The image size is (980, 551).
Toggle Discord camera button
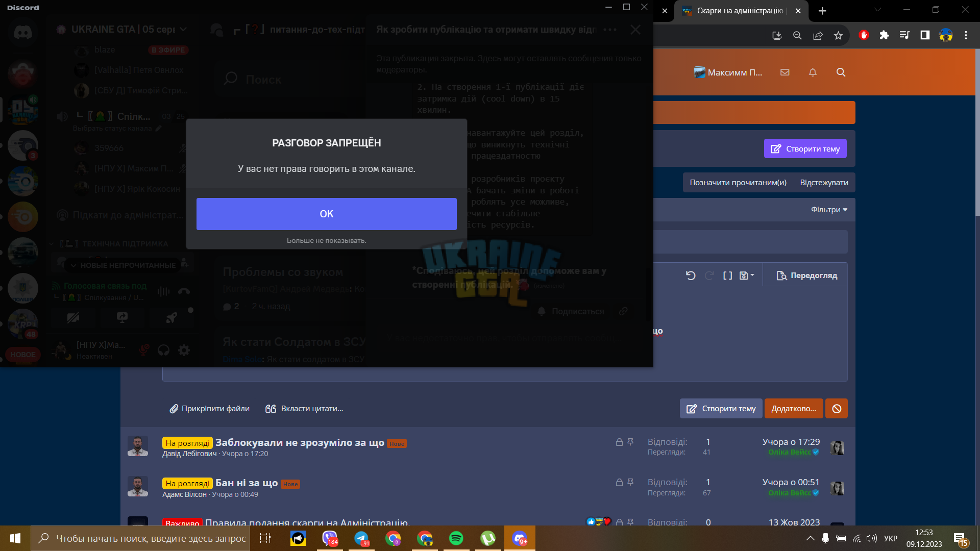73,318
